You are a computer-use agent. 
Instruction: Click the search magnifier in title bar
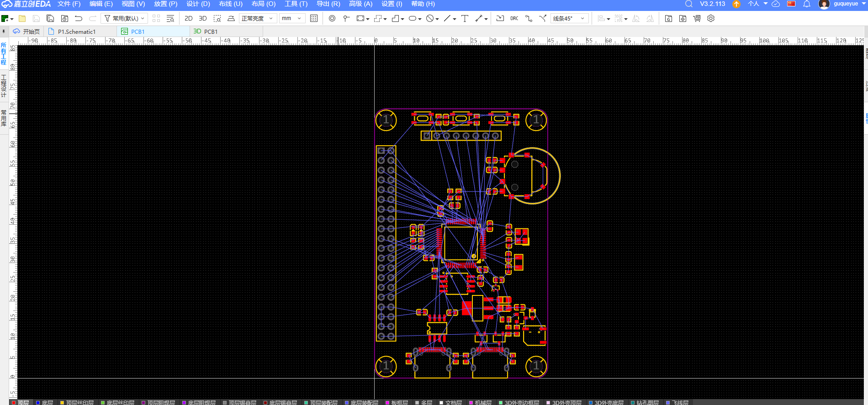(689, 4)
